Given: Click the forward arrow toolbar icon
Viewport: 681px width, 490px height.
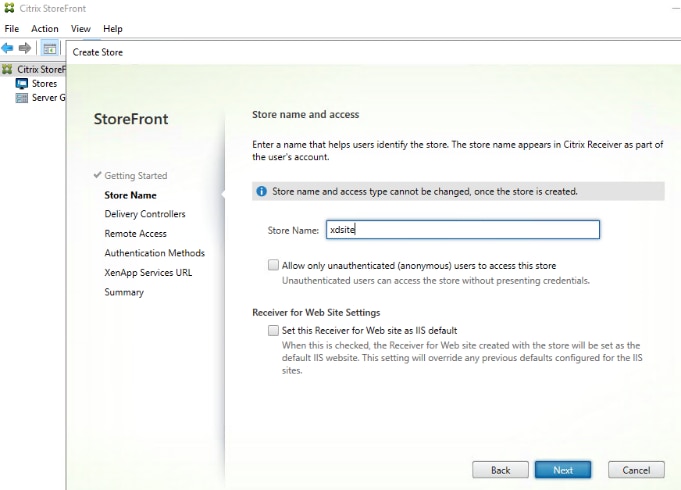Looking at the screenshot, I should (x=25, y=48).
